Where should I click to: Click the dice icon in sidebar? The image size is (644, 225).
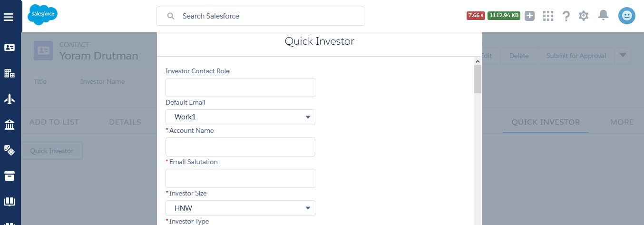(x=10, y=150)
